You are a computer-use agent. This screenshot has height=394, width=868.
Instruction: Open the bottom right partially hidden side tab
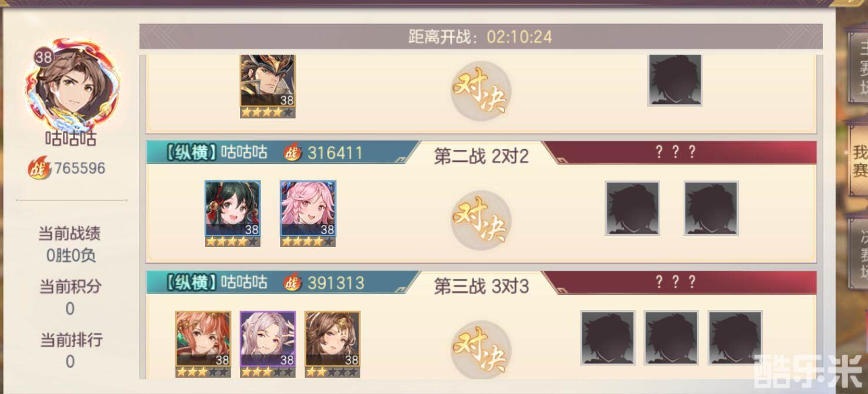click(x=857, y=254)
